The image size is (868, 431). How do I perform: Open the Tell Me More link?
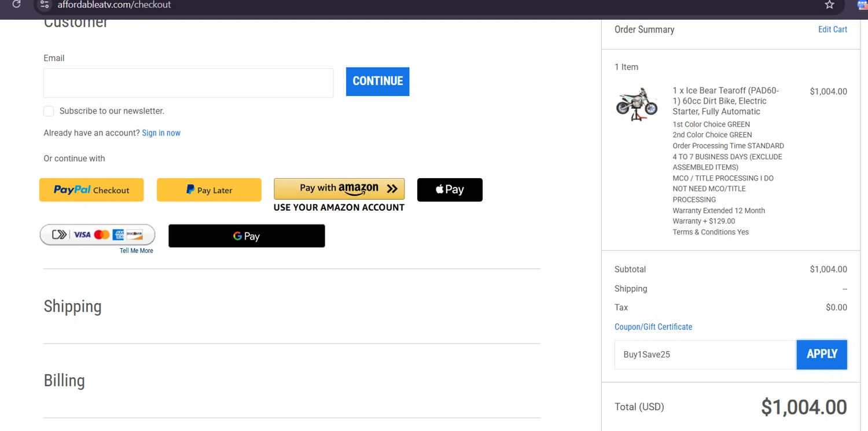pos(137,251)
